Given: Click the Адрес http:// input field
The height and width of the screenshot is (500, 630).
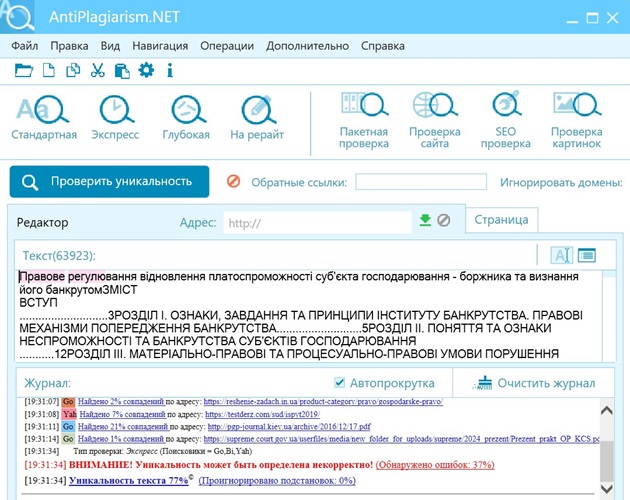Looking at the screenshot, I should [317, 223].
